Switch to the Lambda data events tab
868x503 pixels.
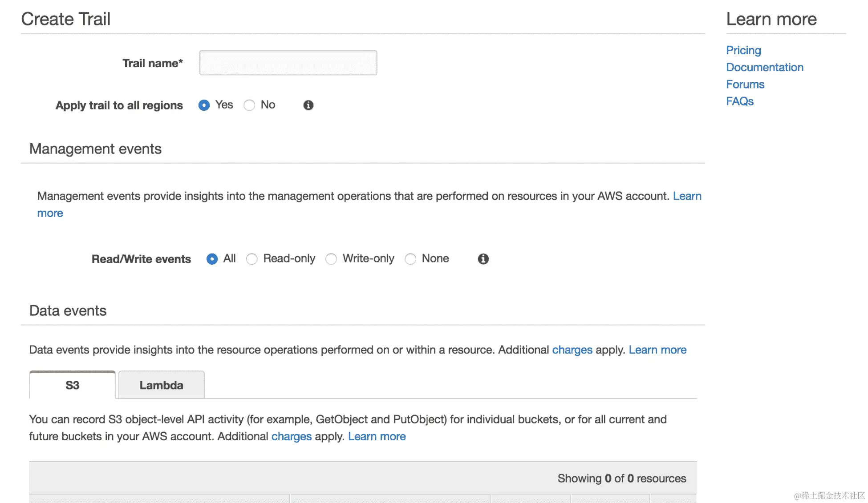tap(161, 385)
